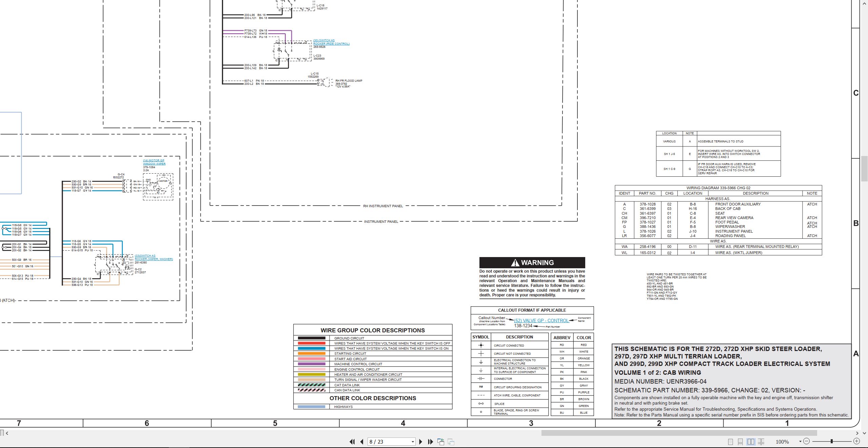This screenshot has height=448, width=868.
Task: Click the electrical connection to machine structure symbol
Action: 481,362
